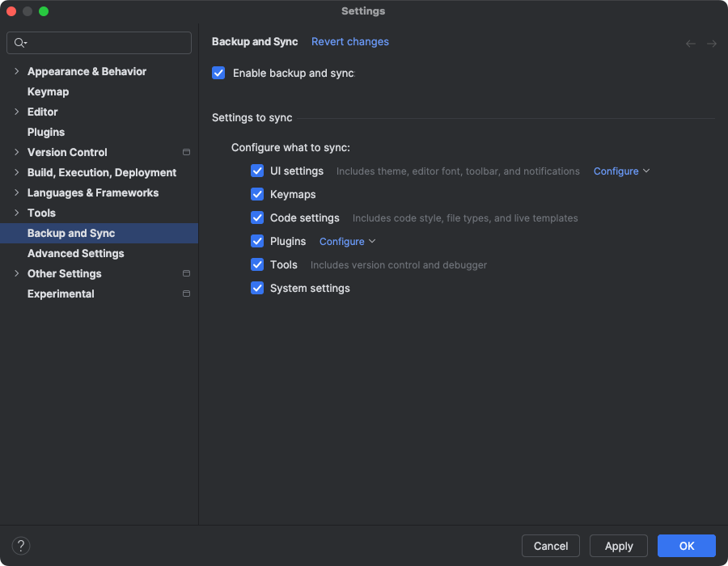Viewport: 728px width, 566px height.
Task: Click the forward navigation arrow
Action: click(x=712, y=44)
